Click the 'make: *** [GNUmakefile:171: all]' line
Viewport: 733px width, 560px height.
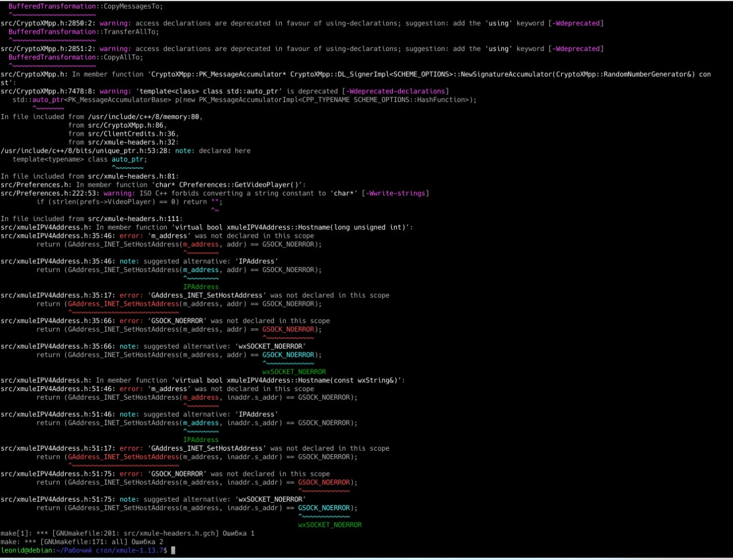coord(82,542)
